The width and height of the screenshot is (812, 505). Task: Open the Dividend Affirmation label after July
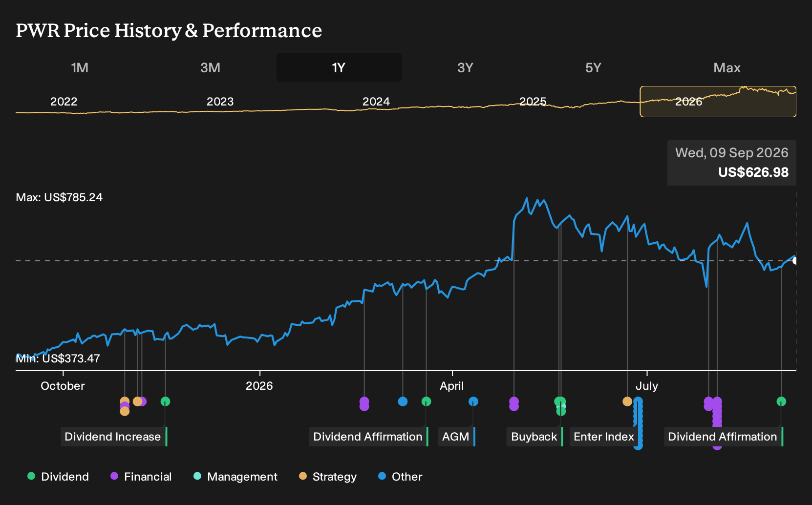point(724,437)
